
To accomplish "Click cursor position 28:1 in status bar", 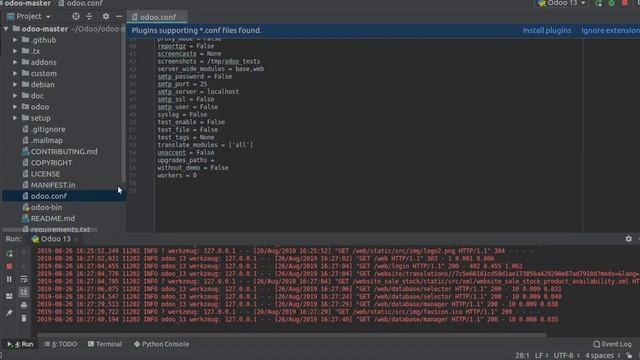I will [x=522, y=356].
